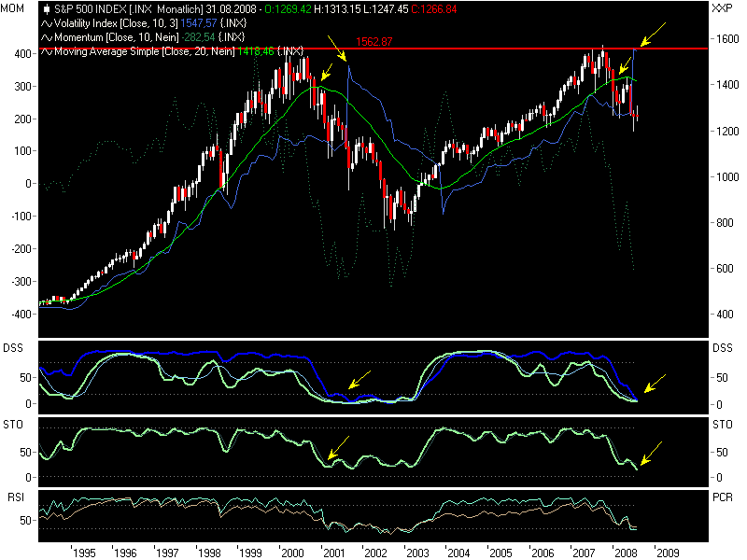Click the 1600 price axis value
This screenshot has height=560, width=747.
[728, 38]
